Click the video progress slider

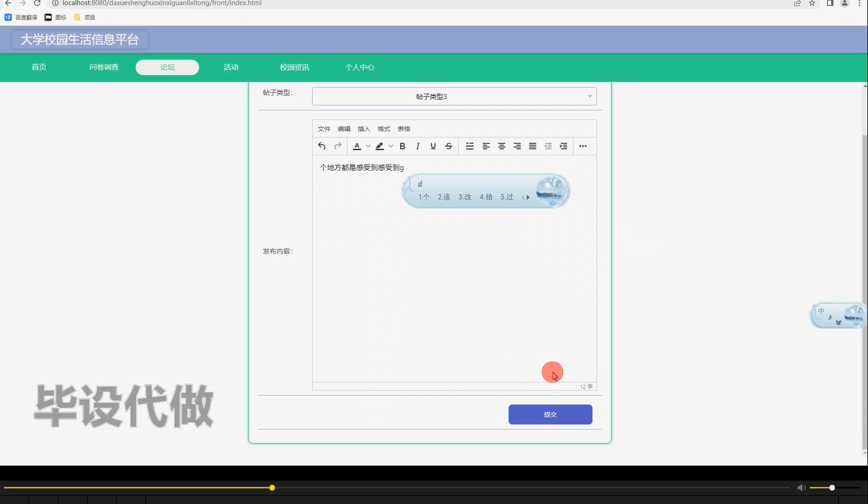(271, 487)
